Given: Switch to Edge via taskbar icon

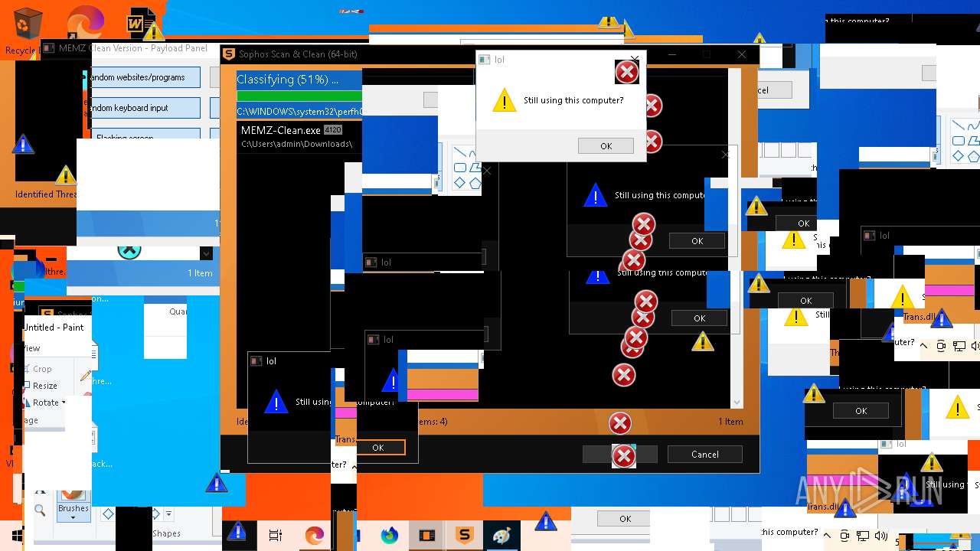Looking at the screenshot, I should click(314, 536).
